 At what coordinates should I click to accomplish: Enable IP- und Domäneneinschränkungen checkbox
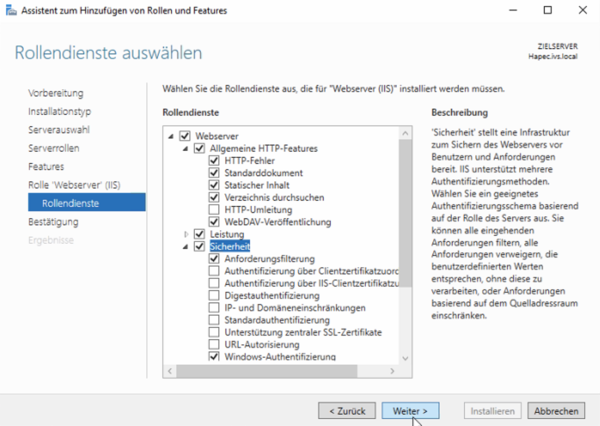214,307
